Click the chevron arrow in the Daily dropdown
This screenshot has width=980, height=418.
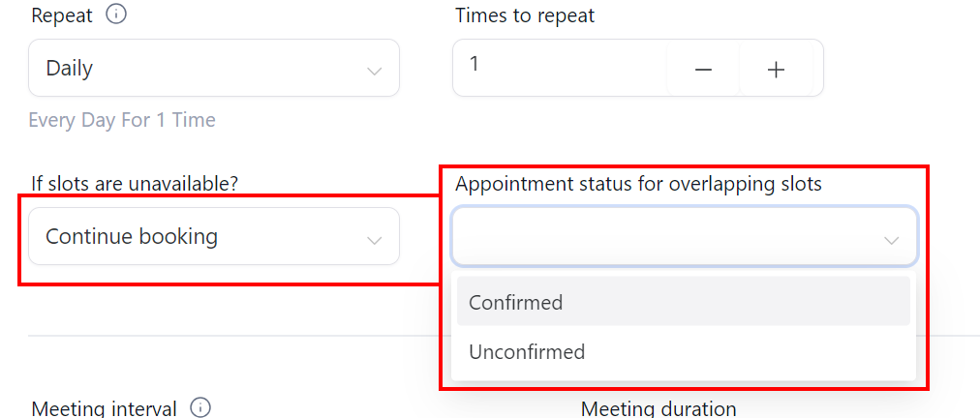[375, 71]
